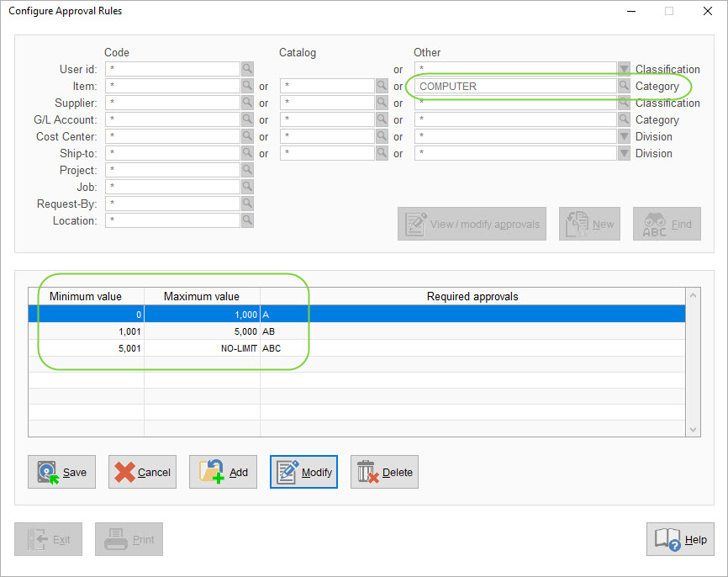Open the Ship-to Catalog lookup

click(x=381, y=153)
